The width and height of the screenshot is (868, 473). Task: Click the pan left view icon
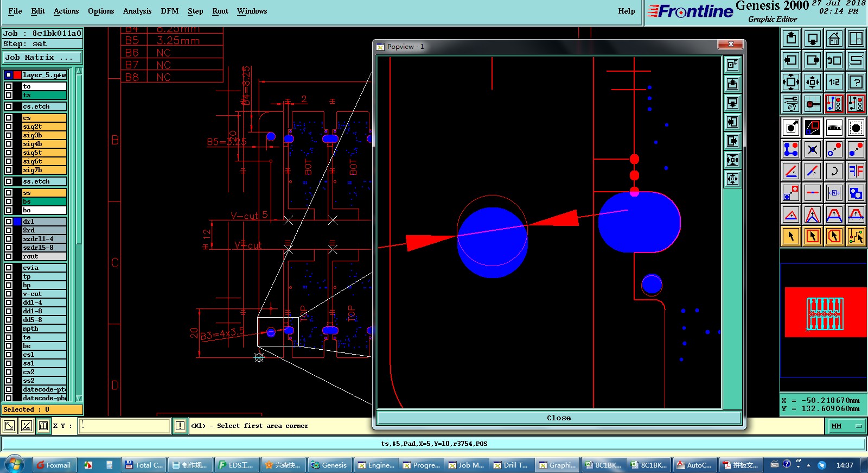[791, 60]
